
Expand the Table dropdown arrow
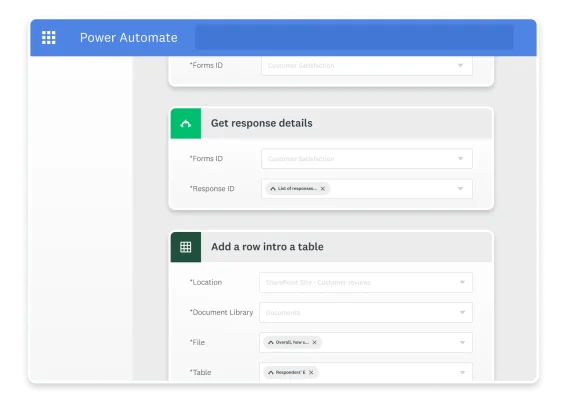tap(462, 372)
